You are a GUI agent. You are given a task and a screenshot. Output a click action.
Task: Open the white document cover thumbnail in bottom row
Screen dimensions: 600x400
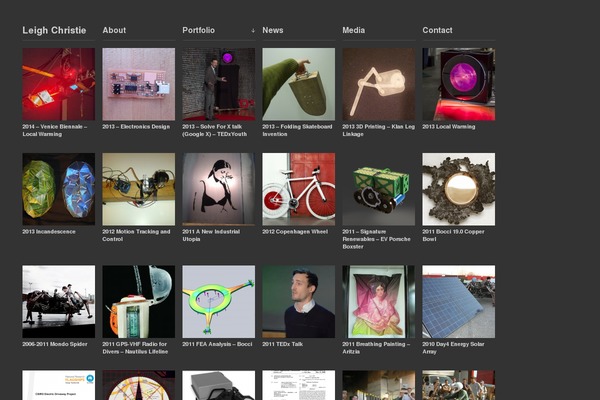click(x=59, y=385)
